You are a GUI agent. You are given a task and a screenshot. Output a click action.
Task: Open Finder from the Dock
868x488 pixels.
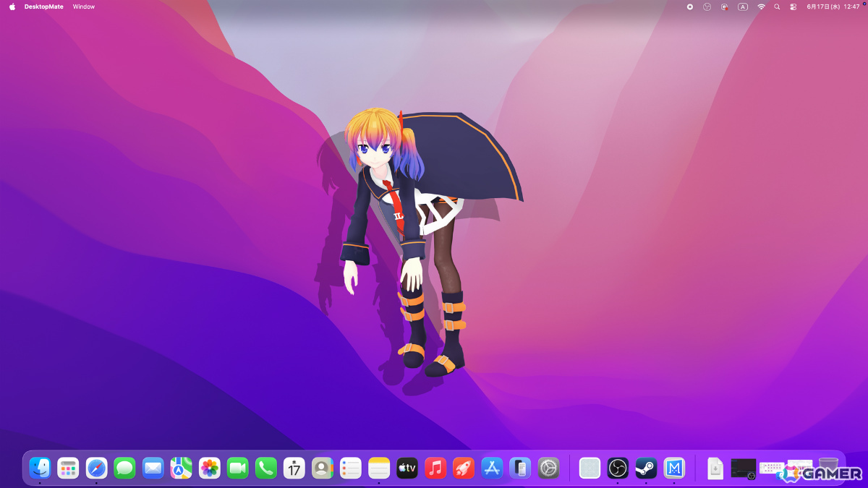pyautogui.click(x=40, y=468)
